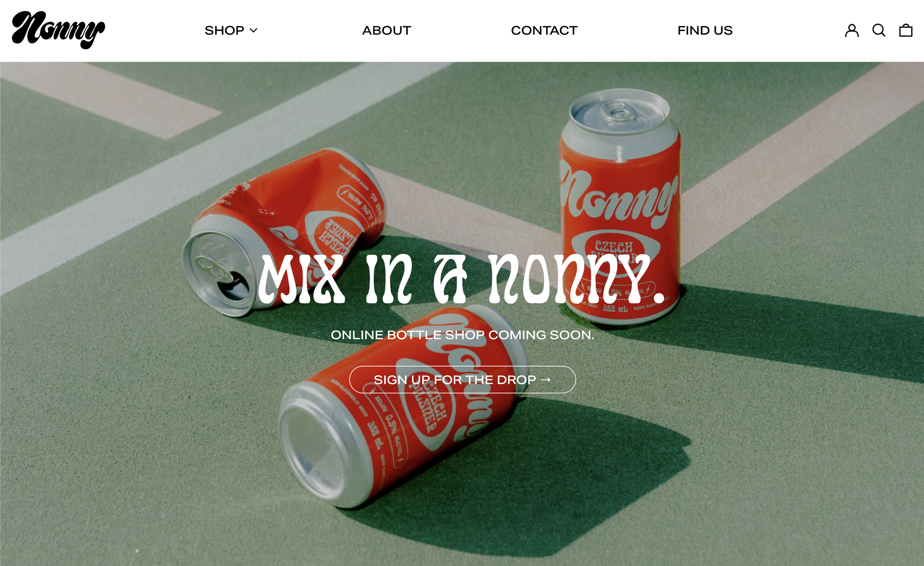Navigate to FIND US
The width and height of the screenshot is (924, 566).
tap(705, 30)
